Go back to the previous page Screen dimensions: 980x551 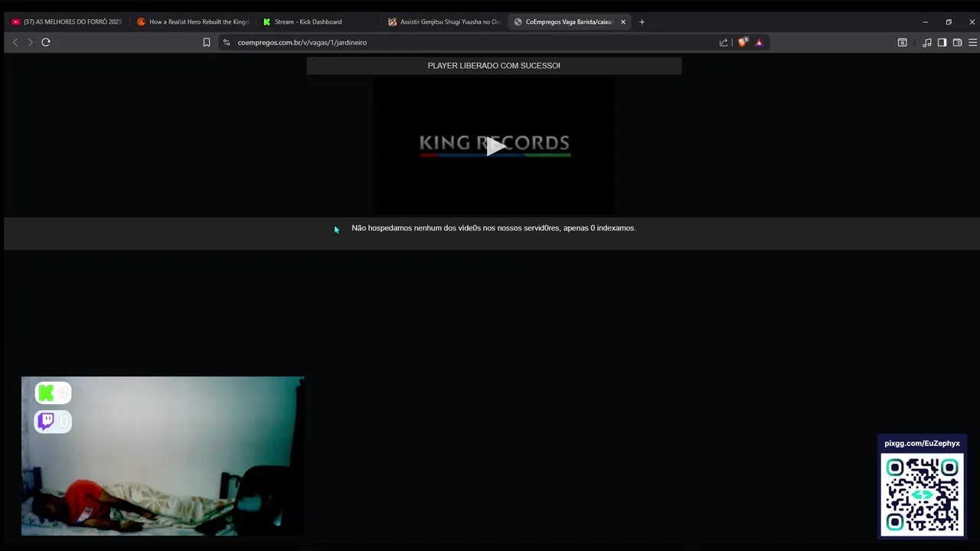[x=15, y=42]
